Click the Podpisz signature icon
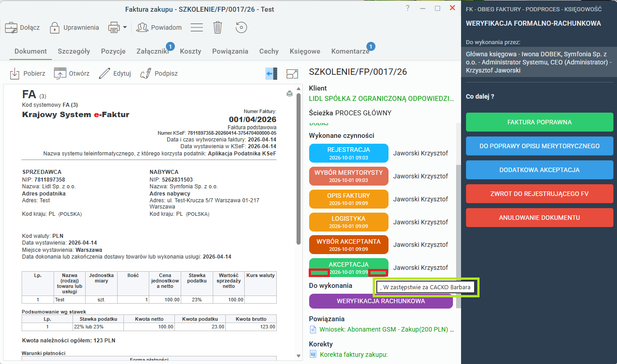The width and height of the screenshot is (617, 364). (146, 73)
